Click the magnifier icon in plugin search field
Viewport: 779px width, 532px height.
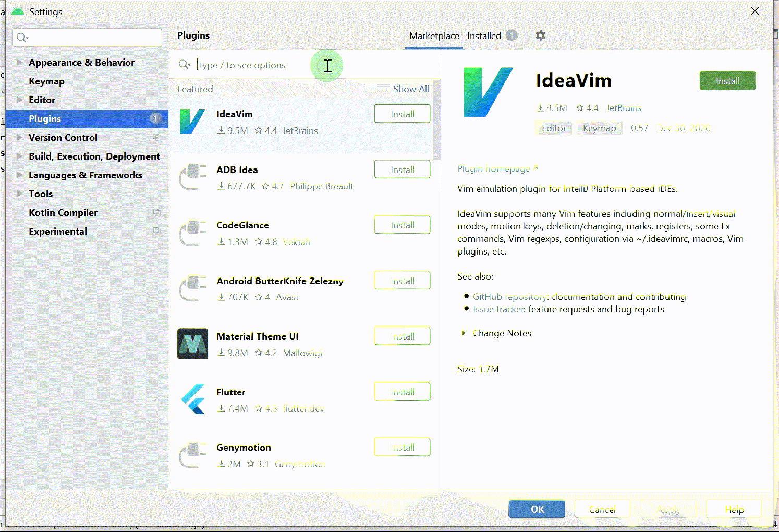(x=185, y=65)
